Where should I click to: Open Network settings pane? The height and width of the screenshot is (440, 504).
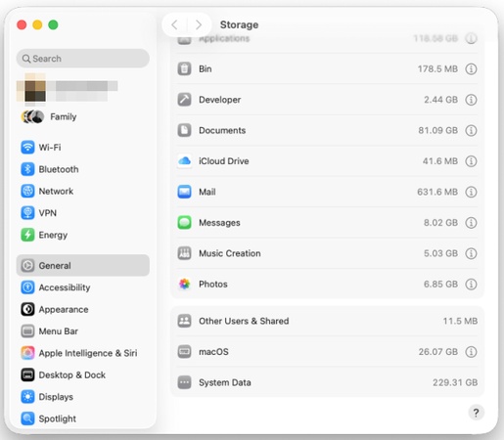pyautogui.click(x=83, y=191)
